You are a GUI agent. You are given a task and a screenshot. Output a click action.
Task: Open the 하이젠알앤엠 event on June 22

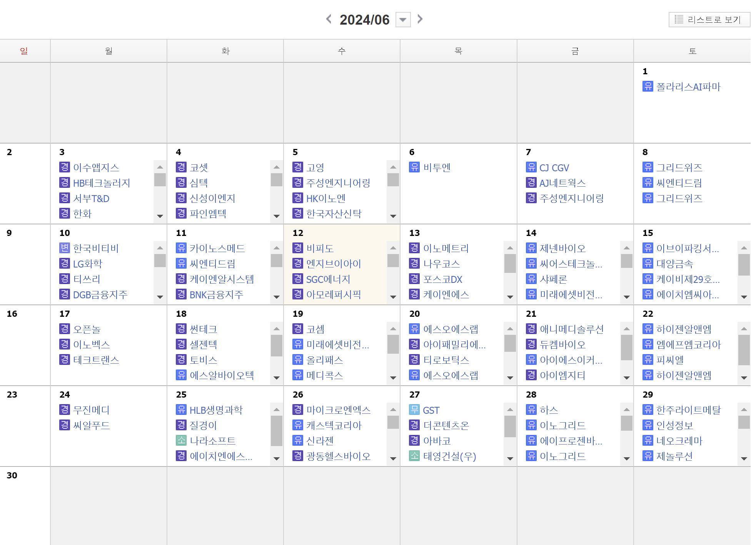coord(684,329)
